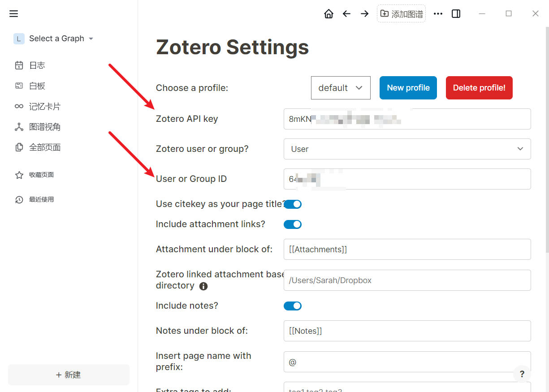Viewport: 549px width, 392px height.
Task: Expand the Zotero user or group dropdown
Action: pyautogui.click(x=407, y=149)
